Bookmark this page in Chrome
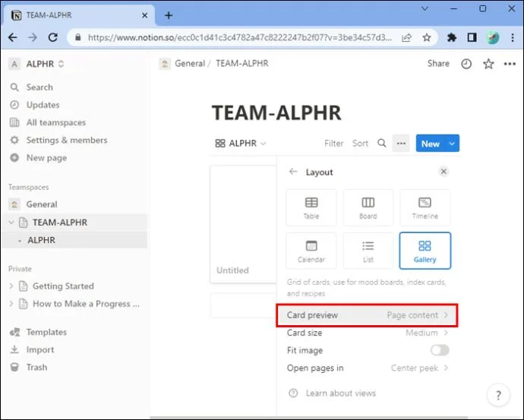This screenshot has height=420, width=524. 427,37
